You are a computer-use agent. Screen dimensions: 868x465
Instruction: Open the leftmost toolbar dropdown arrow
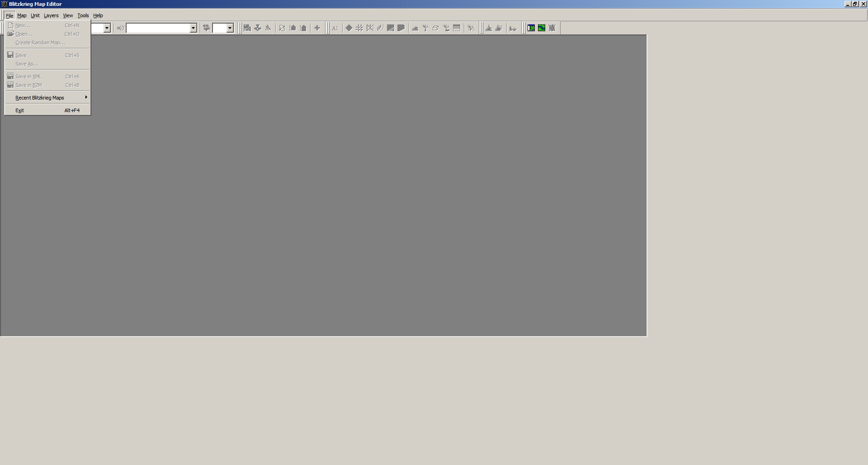pos(107,28)
